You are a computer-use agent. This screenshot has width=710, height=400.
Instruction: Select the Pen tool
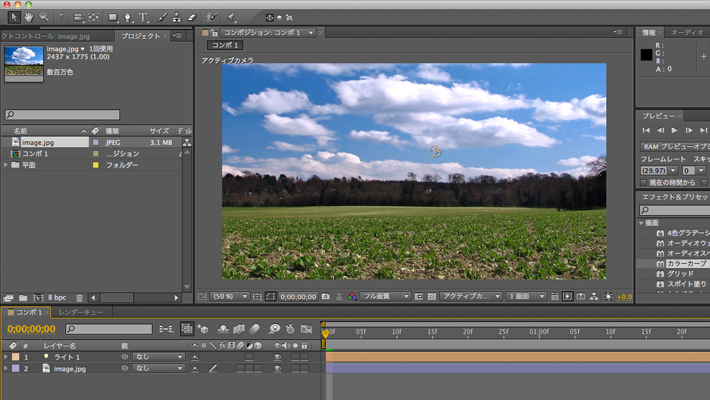point(128,17)
